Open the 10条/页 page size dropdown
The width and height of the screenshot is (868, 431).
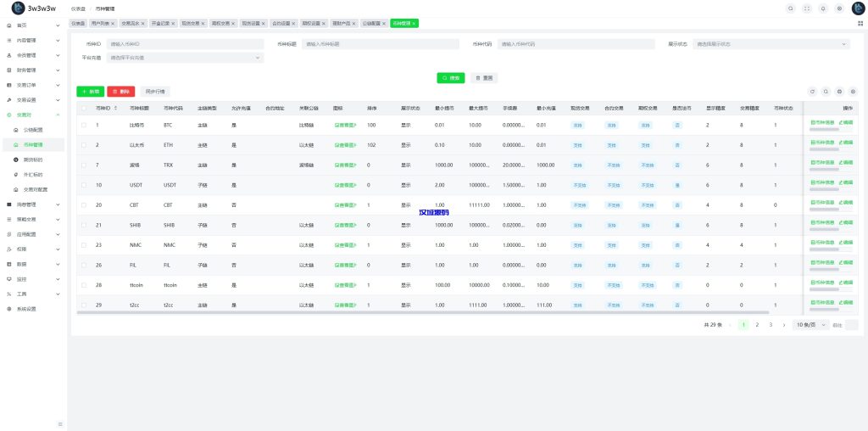[x=811, y=325]
